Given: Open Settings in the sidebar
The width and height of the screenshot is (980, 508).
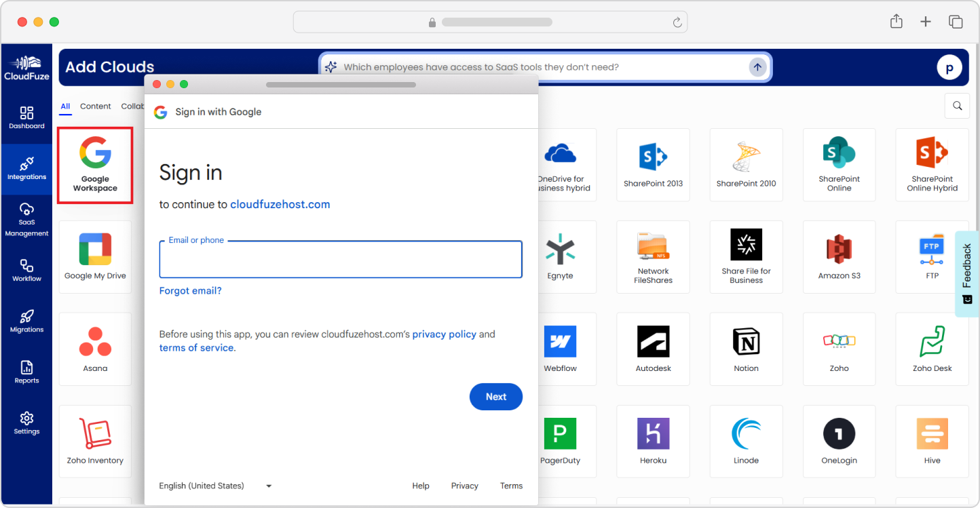Looking at the screenshot, I should click(26, 423).
